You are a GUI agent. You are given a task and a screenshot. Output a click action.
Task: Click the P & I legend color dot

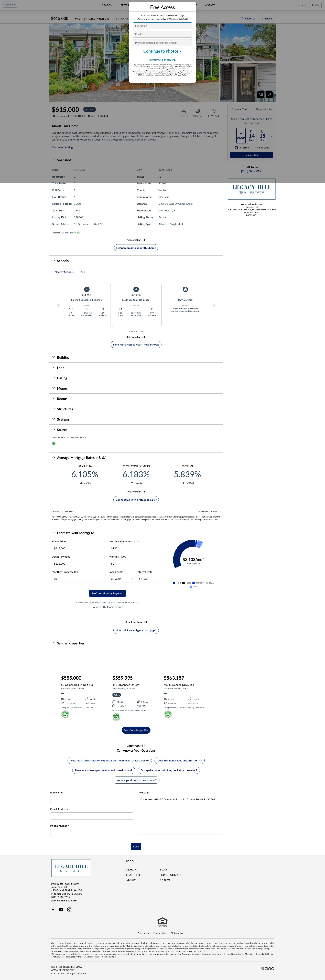point(174,583)
